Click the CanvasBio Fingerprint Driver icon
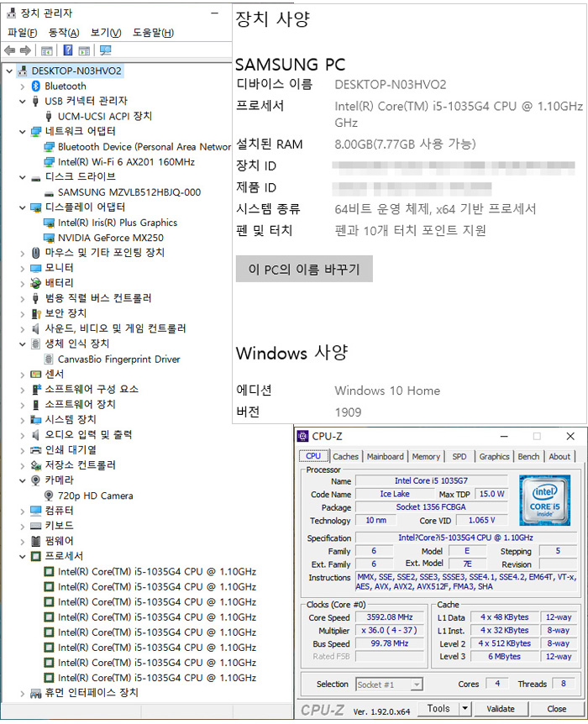588x724 pixels. coord(49,359)
